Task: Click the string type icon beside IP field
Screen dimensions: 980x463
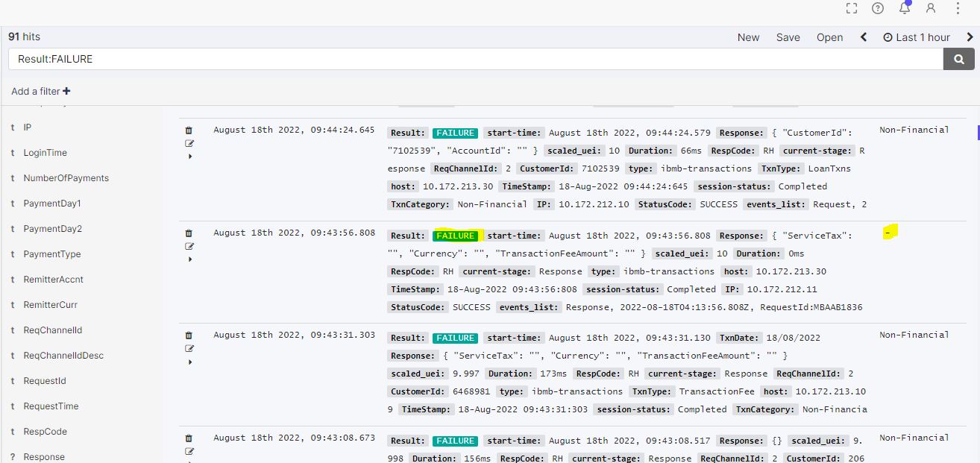Action: (x=13, y=127)
